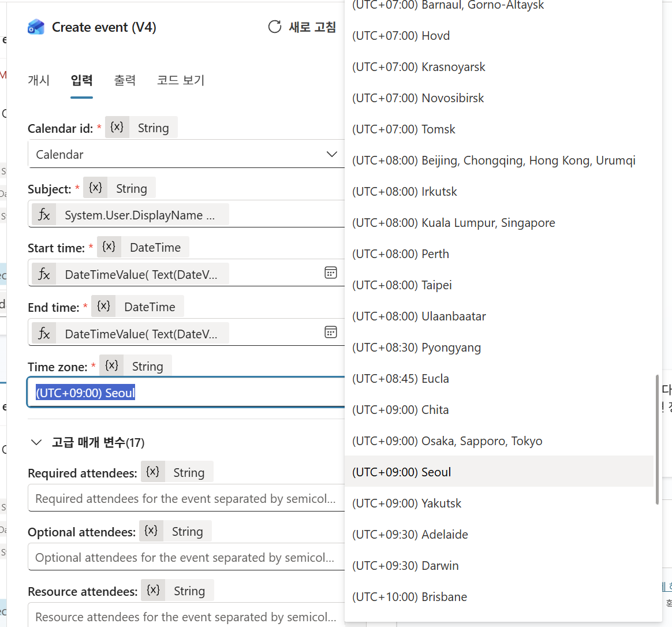Select (UTC+07:00) Novosibirsk time zone

pyautogui.click(x=499, y=98)
